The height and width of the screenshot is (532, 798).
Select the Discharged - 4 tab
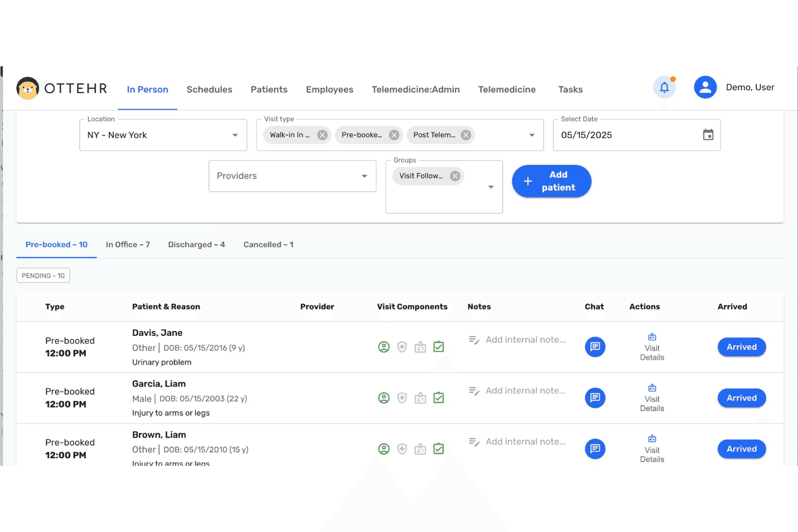[x=197, y=245]
